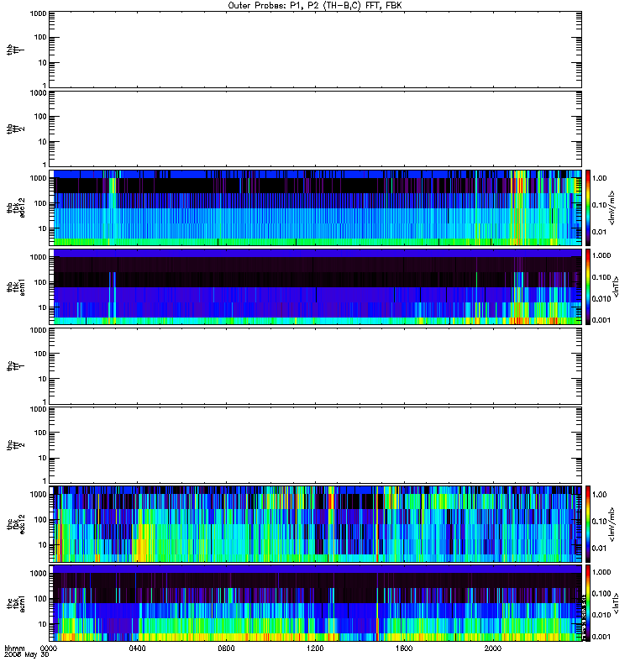Click the 10 tick label on thc fbk edc12 axis

tap(42, 545)
